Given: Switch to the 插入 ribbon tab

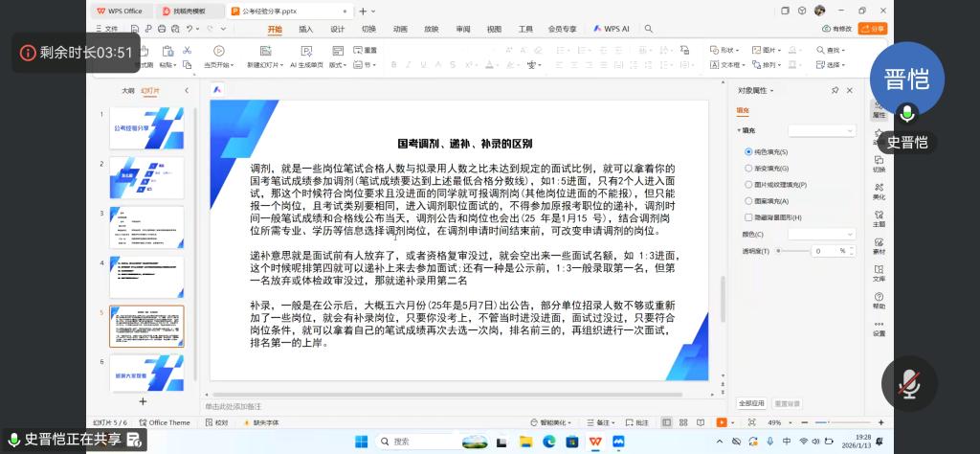Looking at the screenshot, I should [305, 29].
